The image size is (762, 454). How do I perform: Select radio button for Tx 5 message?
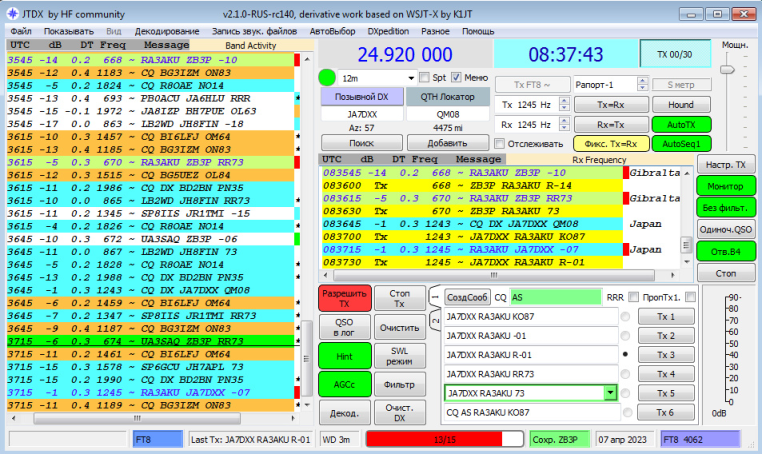pyautogui.click(x=625, y=393)
